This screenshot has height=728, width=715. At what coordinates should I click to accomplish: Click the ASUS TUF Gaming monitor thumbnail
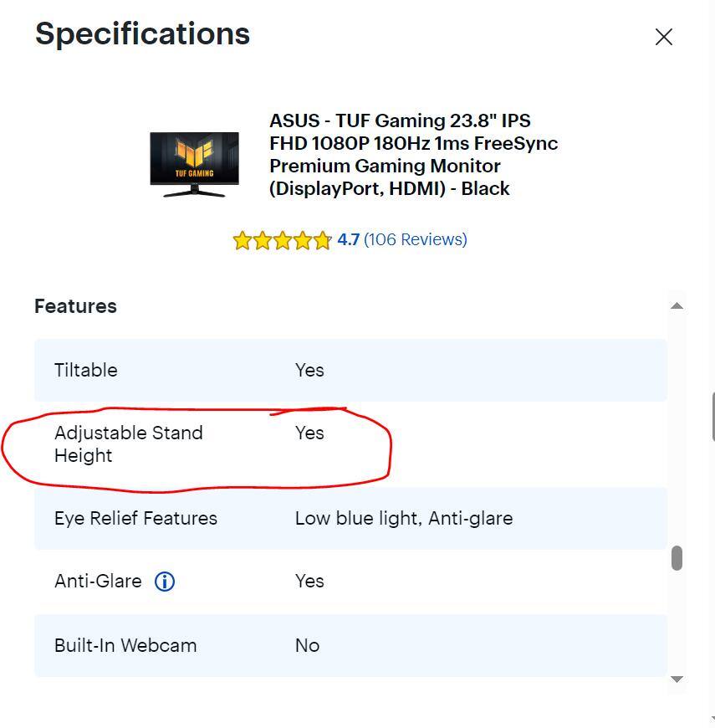tap(194, 164)
